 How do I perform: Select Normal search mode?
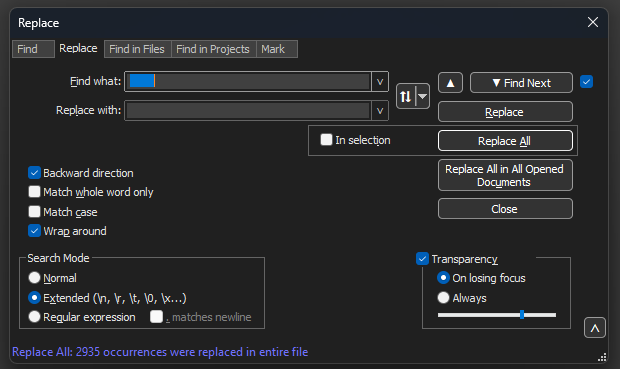tap(34, 278)
